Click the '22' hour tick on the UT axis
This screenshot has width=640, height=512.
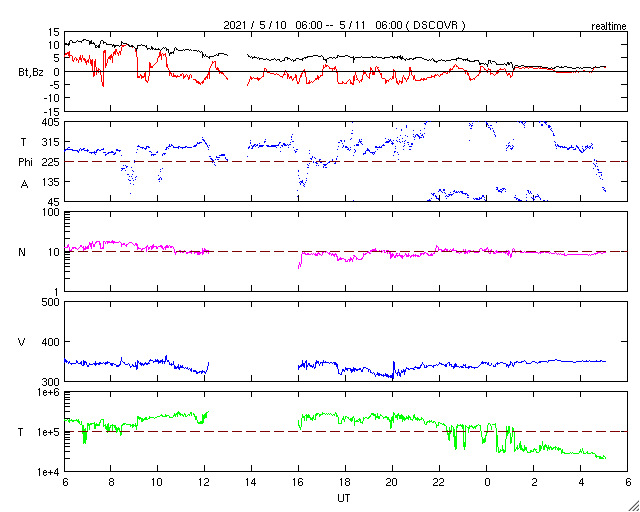(439, 482)
